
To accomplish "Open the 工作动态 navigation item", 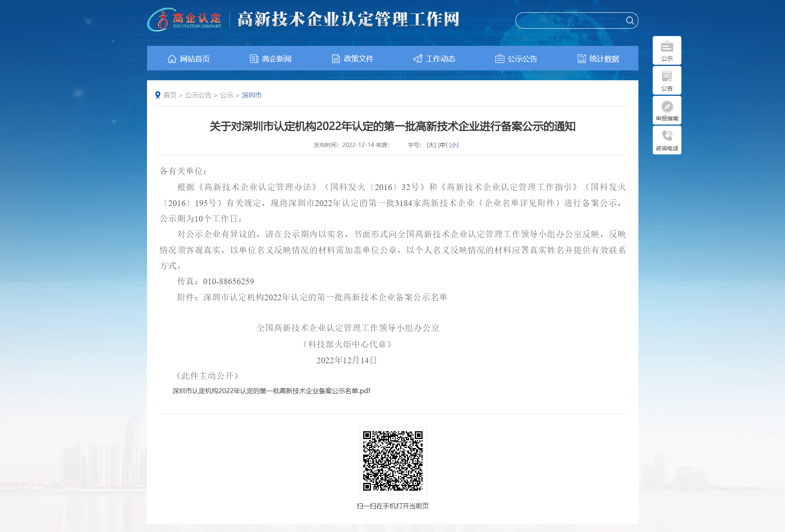I will [434, 59].
